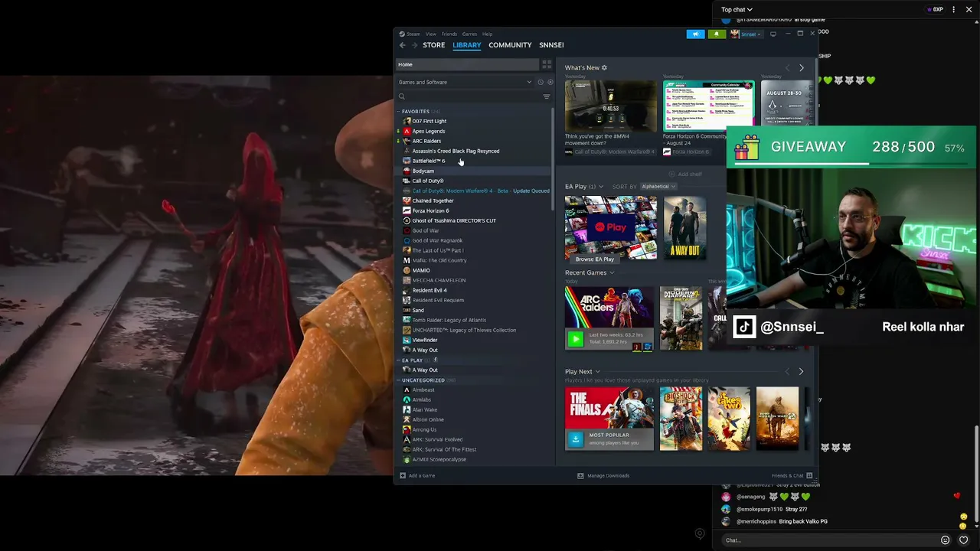Switch to the COMMUNITY tab
Image resolution: width=980 pixels, height=551 pixels.
(510, 45)
